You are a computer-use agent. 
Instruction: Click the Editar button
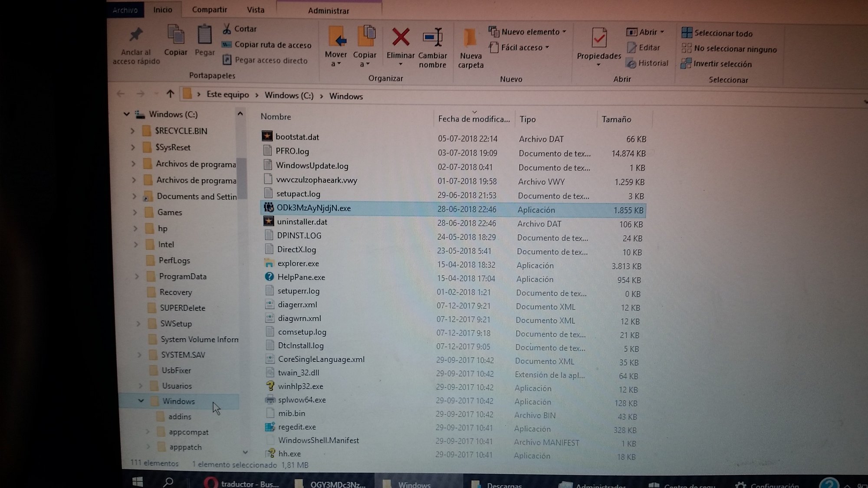[x=644, y=48]
